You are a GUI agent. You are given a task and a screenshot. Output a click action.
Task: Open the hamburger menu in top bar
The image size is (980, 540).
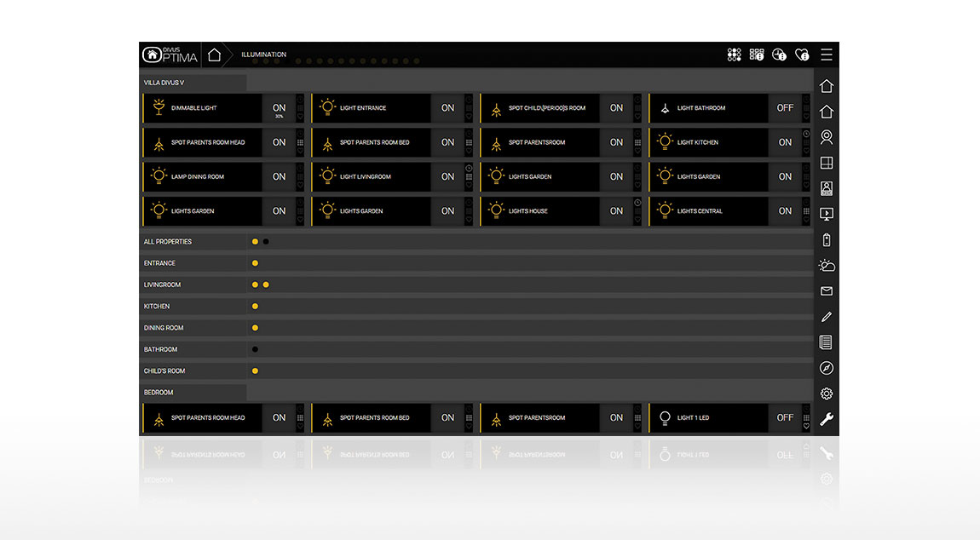[x=826, y=55]
